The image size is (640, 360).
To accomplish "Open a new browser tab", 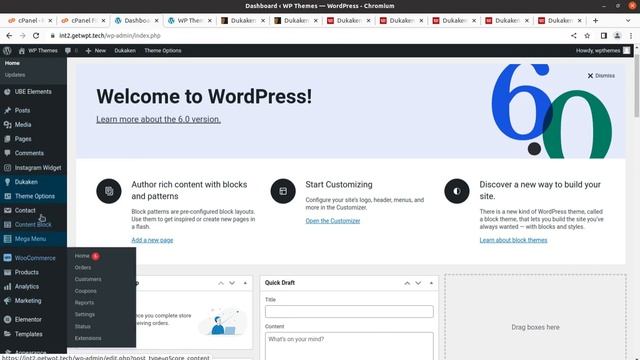I will (x=595, y=20).
